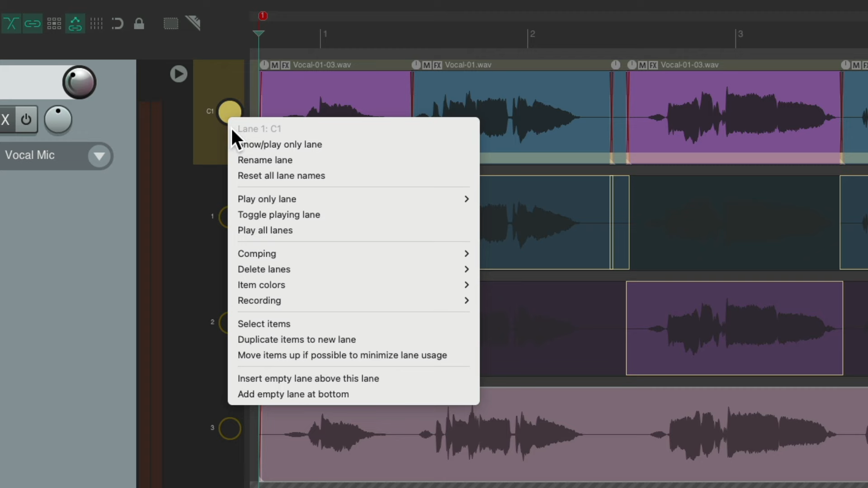The width and height of the screenshot is (868, 488).
Task: Open the Vocal Mic dropdown
Action: (99, 156)
